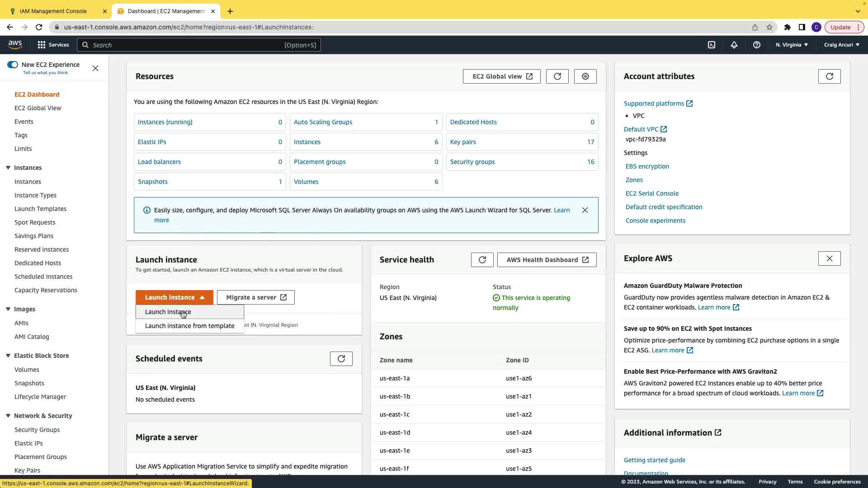
Task: Open the notifications bell icon
Action: tap(734, 45)
